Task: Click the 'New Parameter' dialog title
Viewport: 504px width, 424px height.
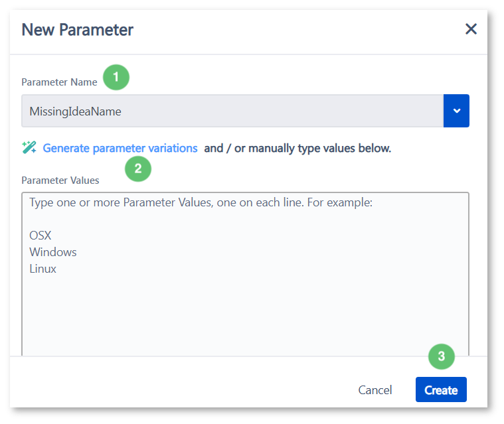Action: 78,30
